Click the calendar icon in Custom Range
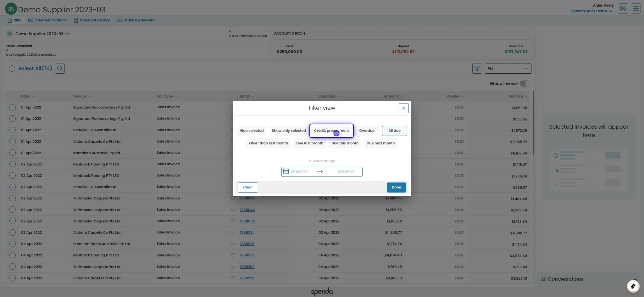The image size is (644, 297). tap(286, 171)
